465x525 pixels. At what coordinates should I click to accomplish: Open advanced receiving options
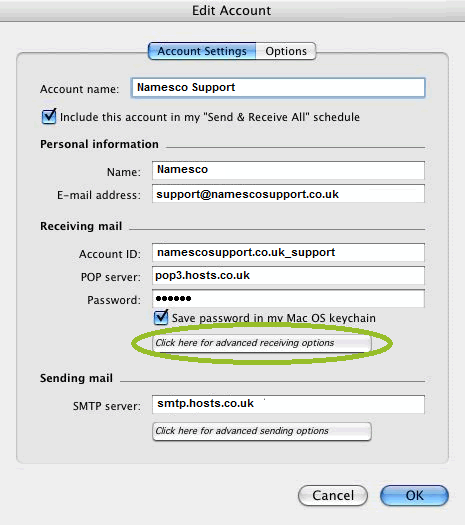262,343
